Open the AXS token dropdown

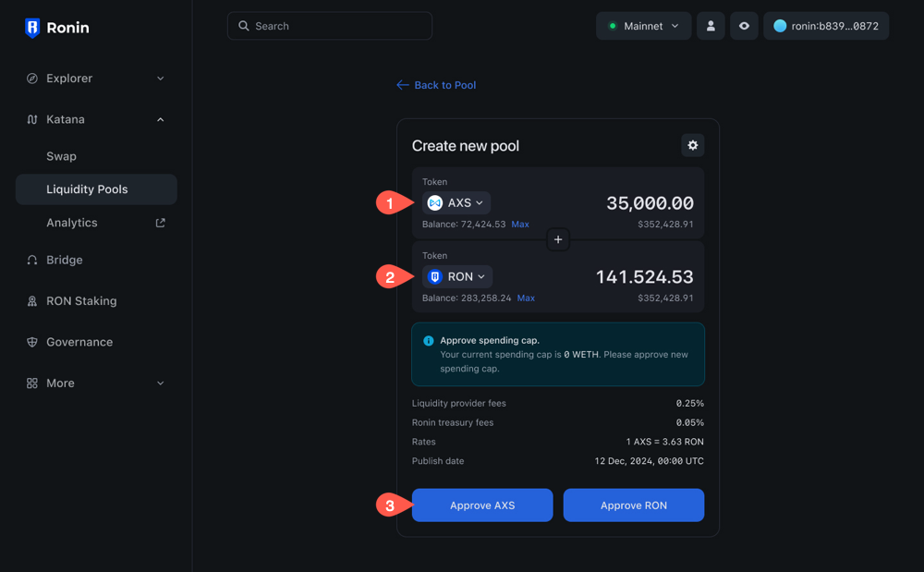(x=456, y=202)
